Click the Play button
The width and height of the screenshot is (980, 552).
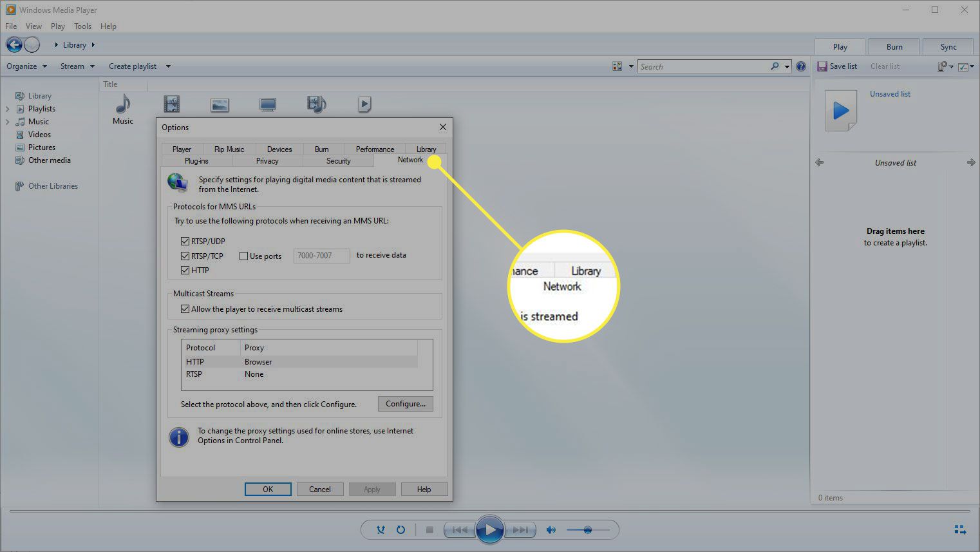click(x=490, y=530)
